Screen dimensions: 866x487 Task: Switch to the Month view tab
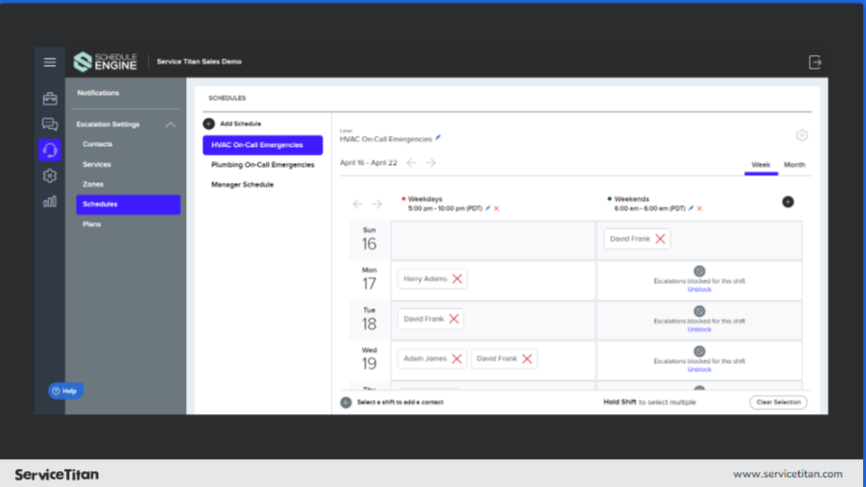coord(794,165)
